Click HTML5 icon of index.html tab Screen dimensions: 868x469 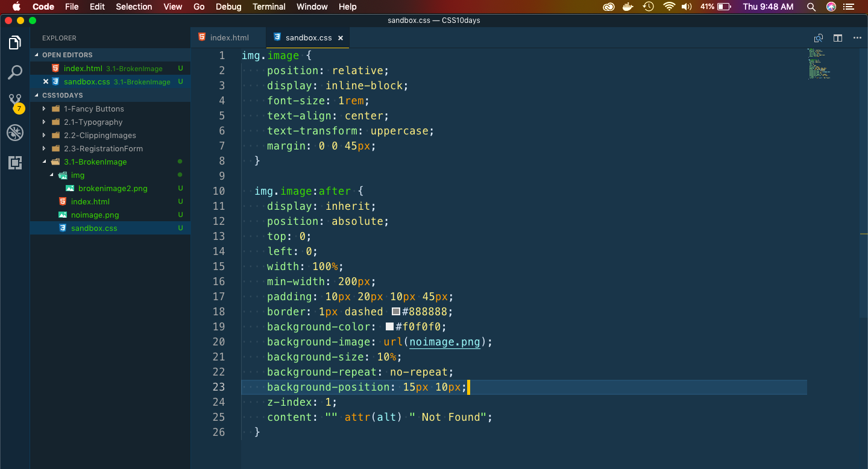[x=202, y=37]
